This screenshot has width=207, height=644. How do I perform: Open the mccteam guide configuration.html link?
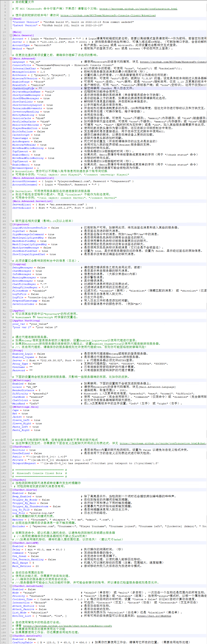(138, 9)
